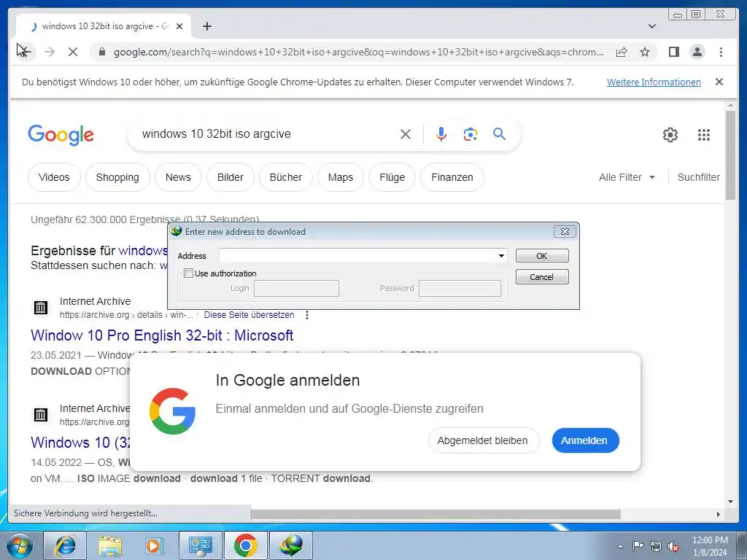Close the windows 10 32bit iso tab
Viewport: 747px width, 560px height.
(179, 26)
